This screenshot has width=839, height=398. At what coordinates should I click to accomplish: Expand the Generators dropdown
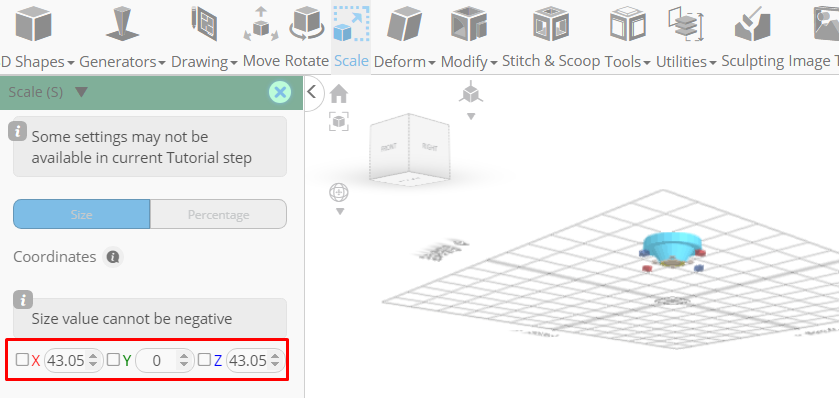[x=162, y=63]
